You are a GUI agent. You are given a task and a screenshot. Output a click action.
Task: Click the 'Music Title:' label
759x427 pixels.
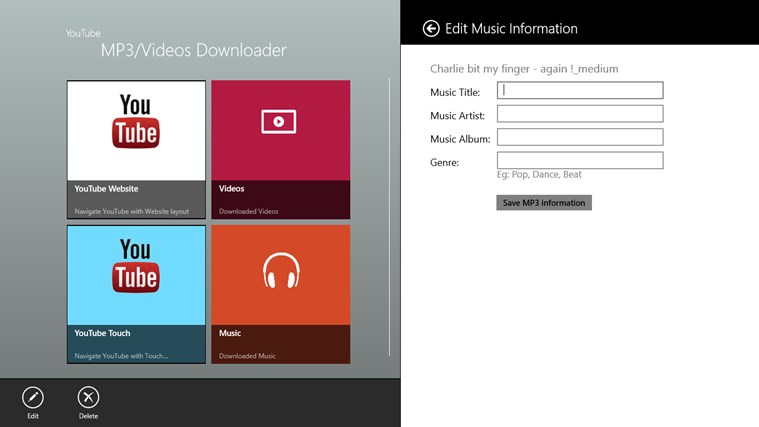pos(455,92)
